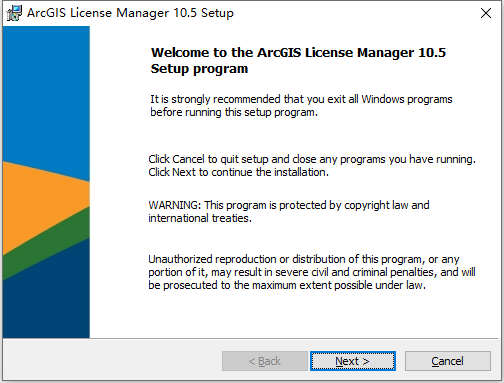
Task: Click the ArcGIS License Manager 10.5 Setup title
Action: (130, 13)
